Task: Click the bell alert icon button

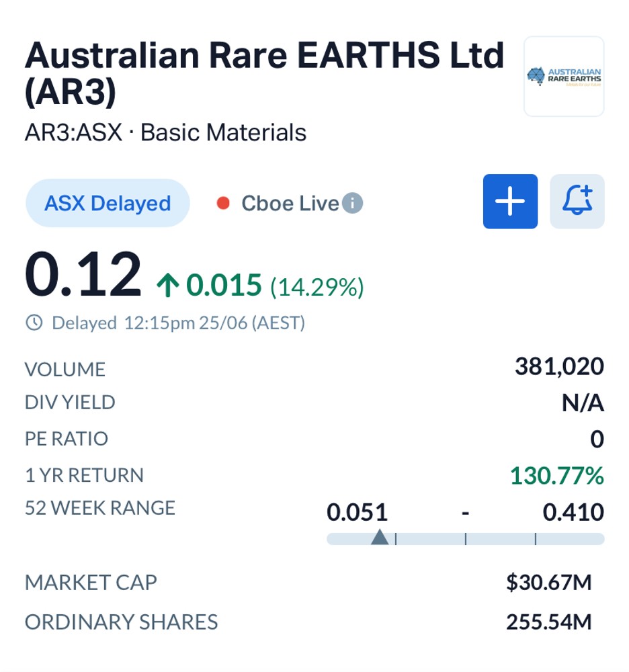Action: (577, 201)
